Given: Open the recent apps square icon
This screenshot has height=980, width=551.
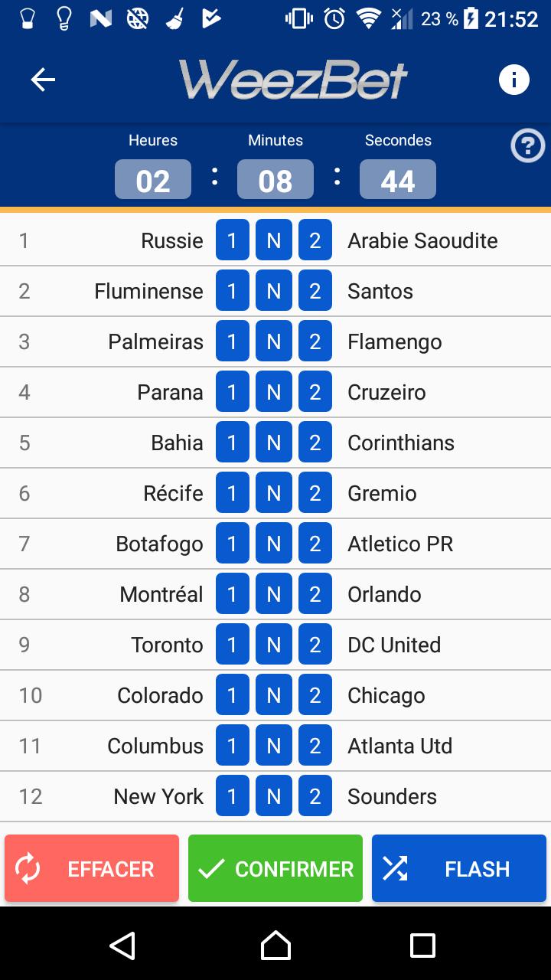Looking at the screenshot, I should pos(422,946).
